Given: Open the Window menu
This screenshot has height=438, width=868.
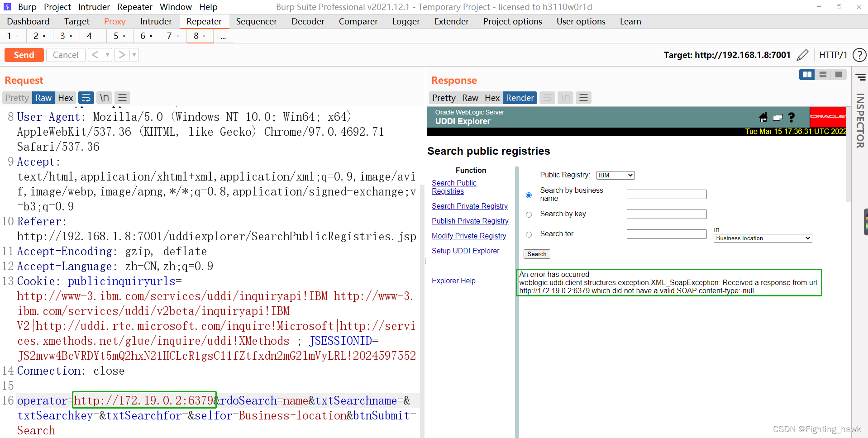Looking at the screenshot, I should tap(176, 7).
